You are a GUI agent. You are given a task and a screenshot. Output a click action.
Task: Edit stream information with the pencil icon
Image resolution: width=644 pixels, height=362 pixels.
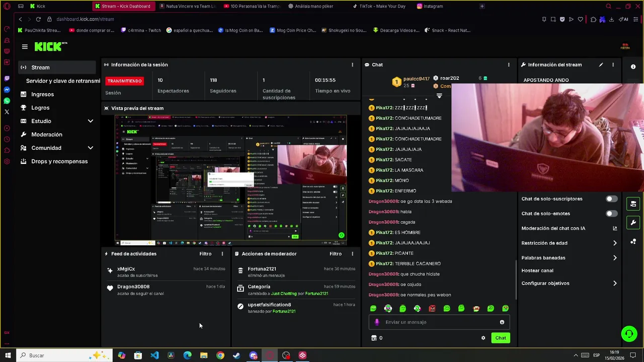pyautogui.click(x=601, y=65)
